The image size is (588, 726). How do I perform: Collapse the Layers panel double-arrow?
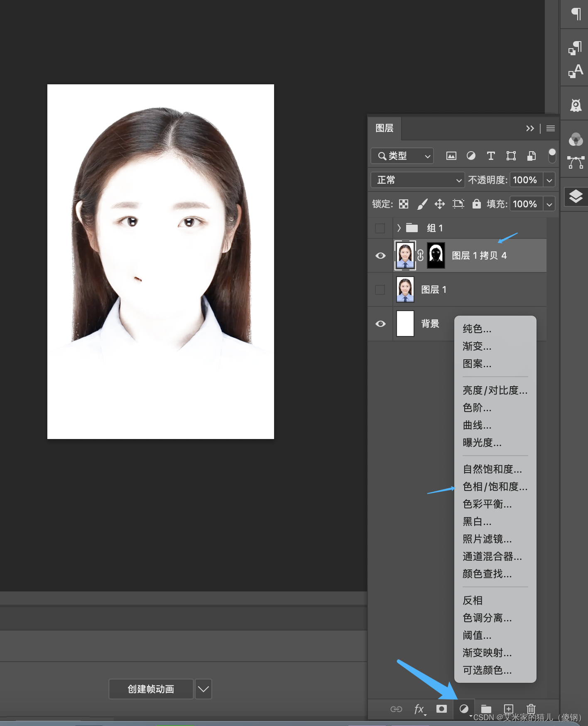click(x=530, y=128)
